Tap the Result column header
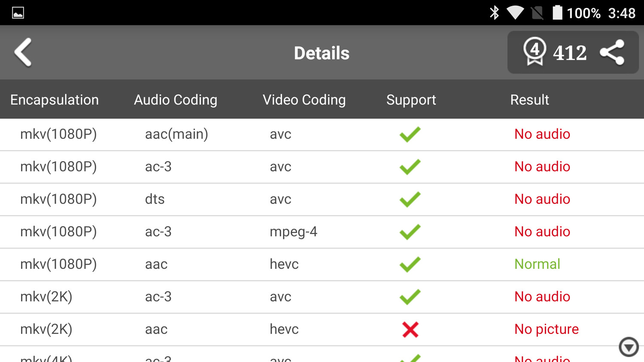Image resolution: width=644 pixels, height=362 pixels. coord(529,100)
